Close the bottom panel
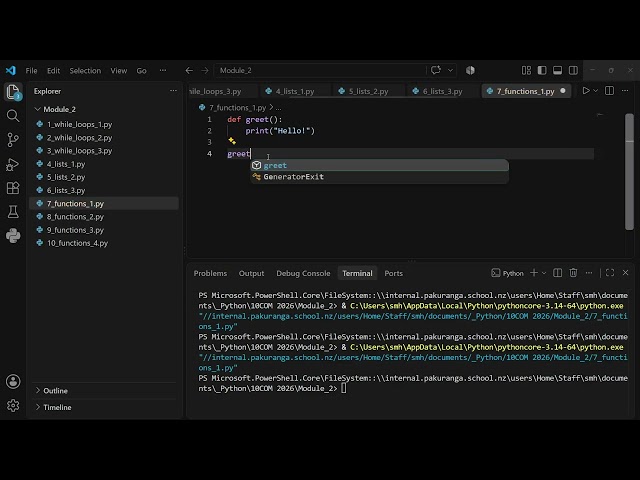 tap(625, 273)
